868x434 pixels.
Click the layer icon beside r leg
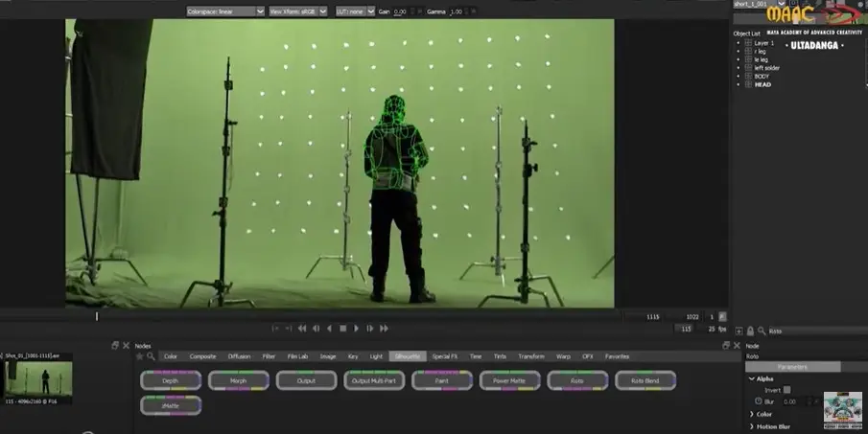click(748, 52)
